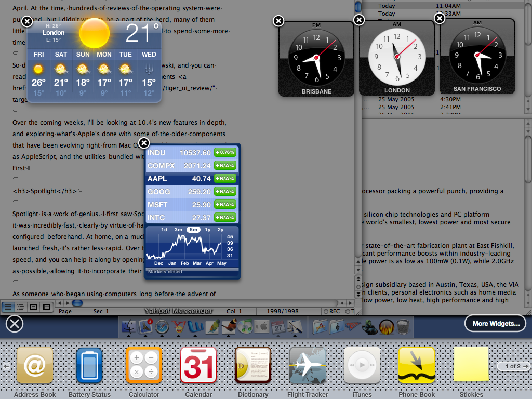Launch Safari from the Dock

pos(162,327)
